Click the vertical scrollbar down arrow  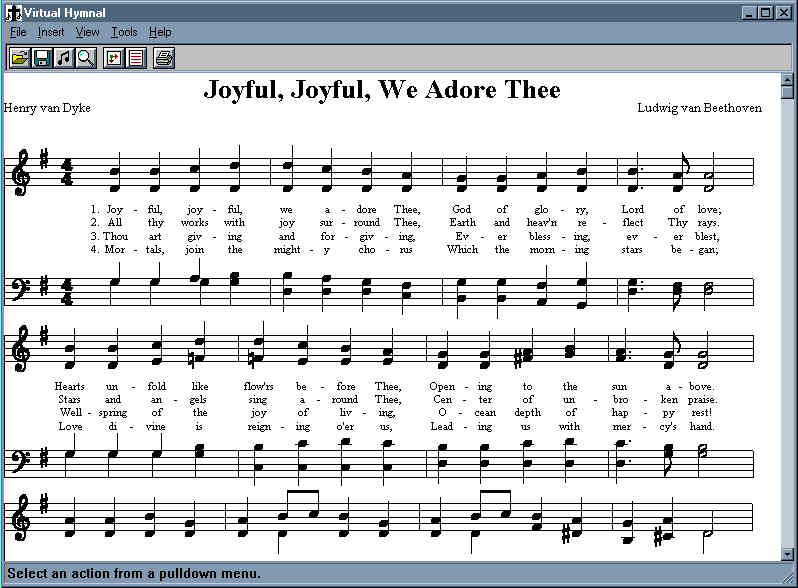(x=787, y=554)
